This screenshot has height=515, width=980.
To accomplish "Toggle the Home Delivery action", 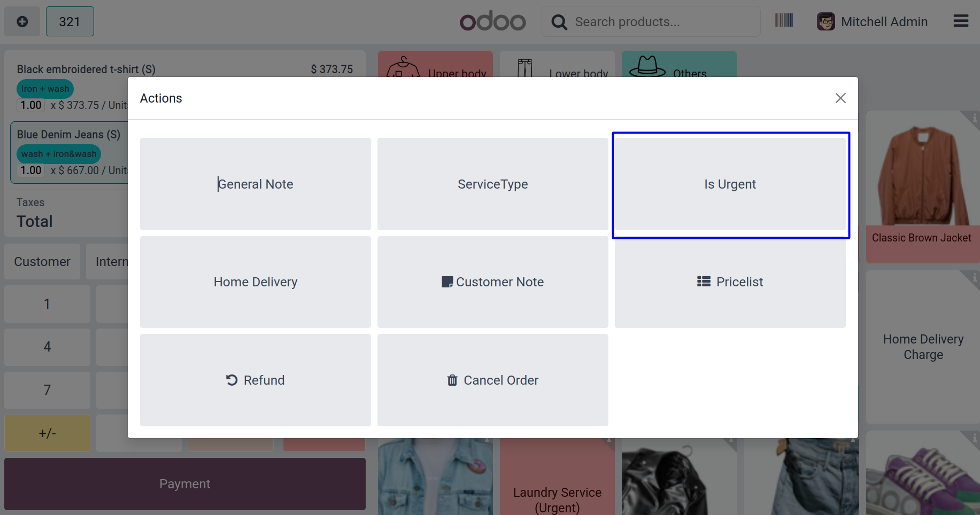I will (x=256, y=282).
